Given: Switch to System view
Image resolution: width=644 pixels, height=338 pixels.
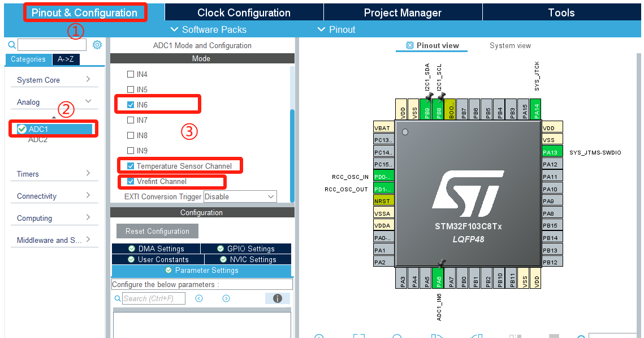Looking at the screenshot, I should point(510,46).
